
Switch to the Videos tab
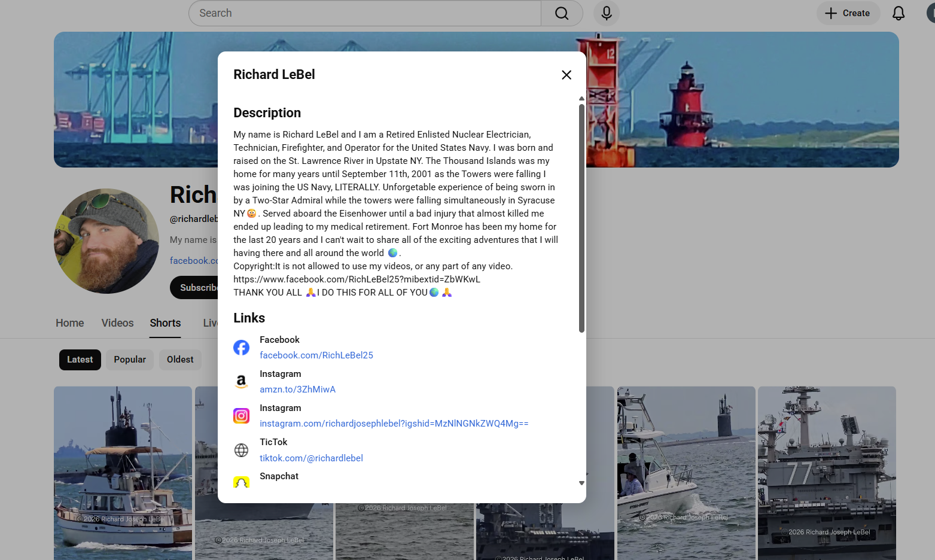pos(117,323)
